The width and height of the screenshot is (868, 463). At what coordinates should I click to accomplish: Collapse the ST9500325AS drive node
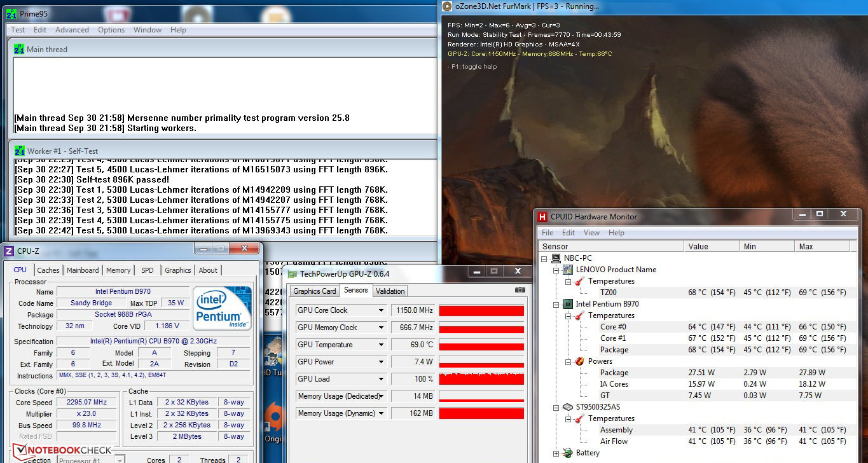coord(556,408)
